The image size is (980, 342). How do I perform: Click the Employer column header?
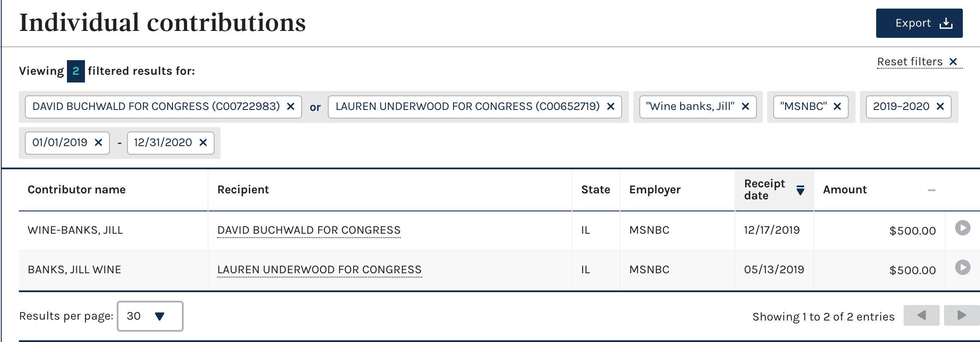[x=655, y=190]
